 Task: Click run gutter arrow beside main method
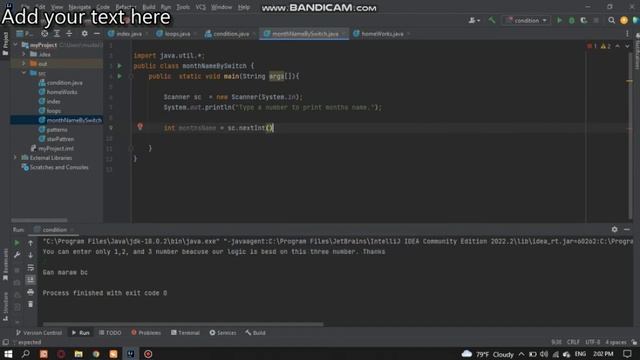(x=120, y=76)
